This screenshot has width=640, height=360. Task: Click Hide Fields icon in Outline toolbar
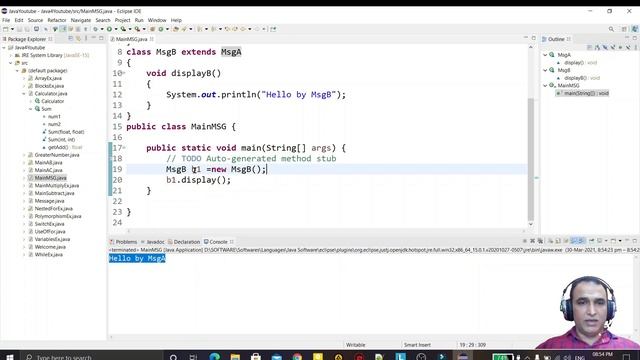tap(605, 47)
